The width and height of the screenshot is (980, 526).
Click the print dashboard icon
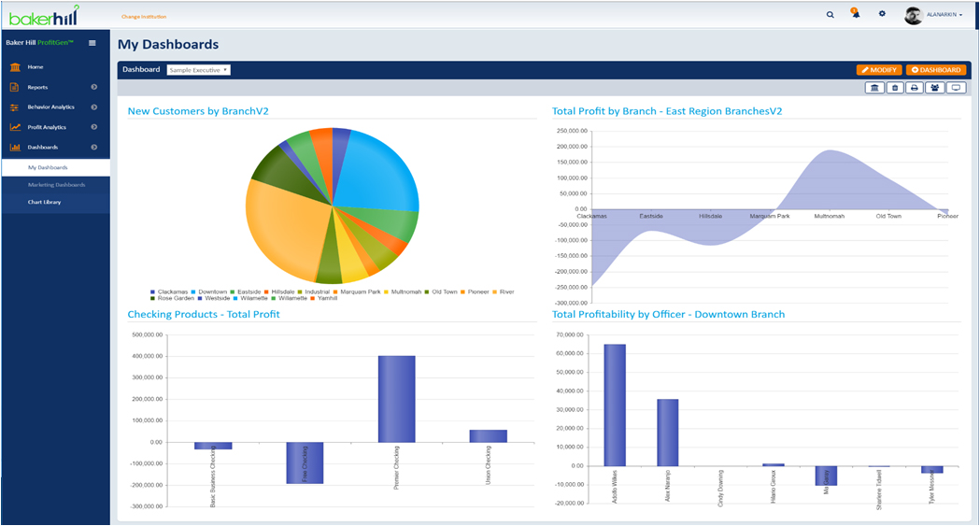(915, 88)
